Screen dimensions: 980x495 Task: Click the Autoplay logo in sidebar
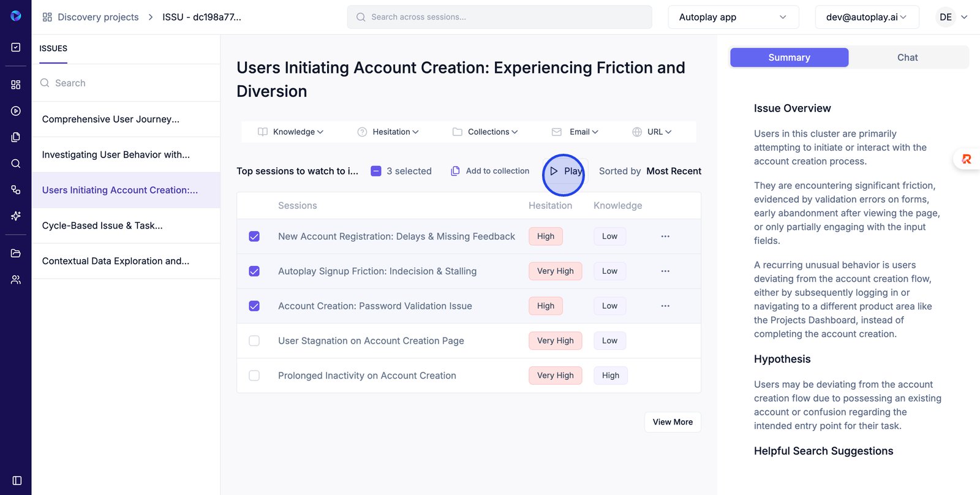click(x=16, y=16)
